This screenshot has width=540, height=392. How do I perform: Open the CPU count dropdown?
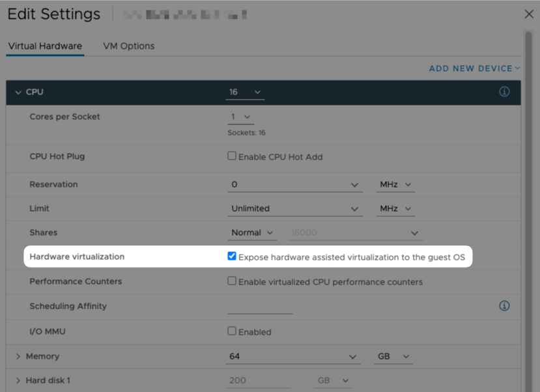click(x=245, y=92)
